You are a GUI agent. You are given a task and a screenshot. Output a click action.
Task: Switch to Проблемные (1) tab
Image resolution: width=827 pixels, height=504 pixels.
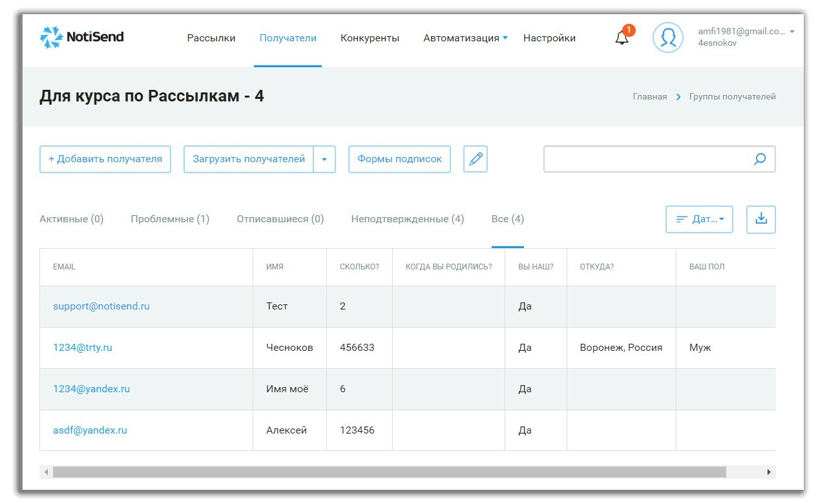(x=170, y=219)
